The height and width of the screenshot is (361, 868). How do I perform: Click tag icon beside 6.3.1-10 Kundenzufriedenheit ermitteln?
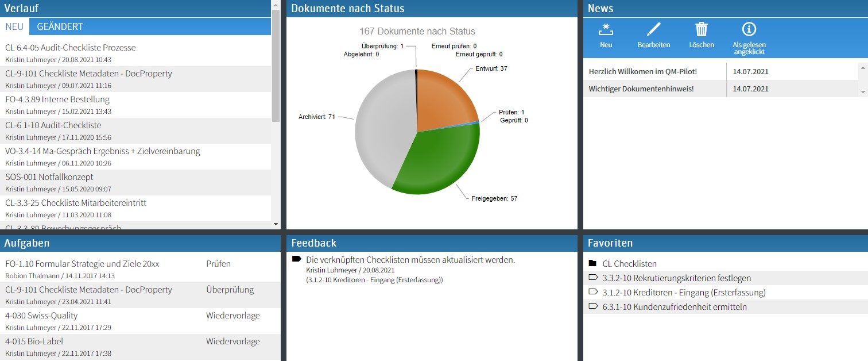[593, 306]
